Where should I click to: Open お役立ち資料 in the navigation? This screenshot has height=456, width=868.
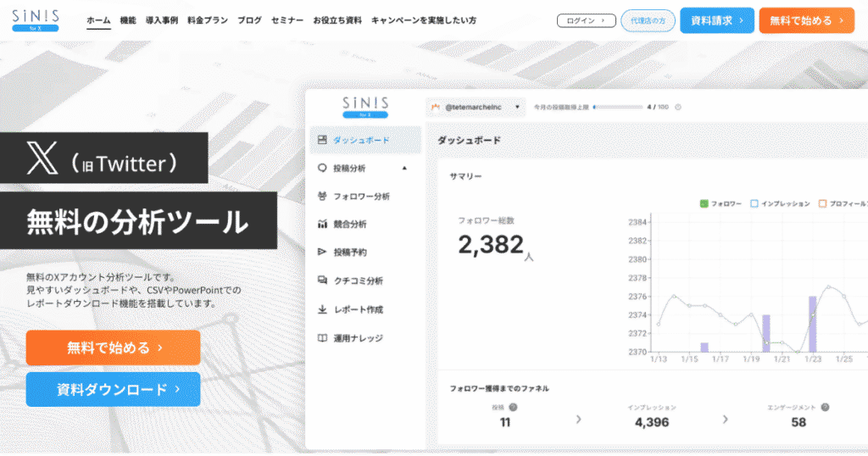coord(337,20)
